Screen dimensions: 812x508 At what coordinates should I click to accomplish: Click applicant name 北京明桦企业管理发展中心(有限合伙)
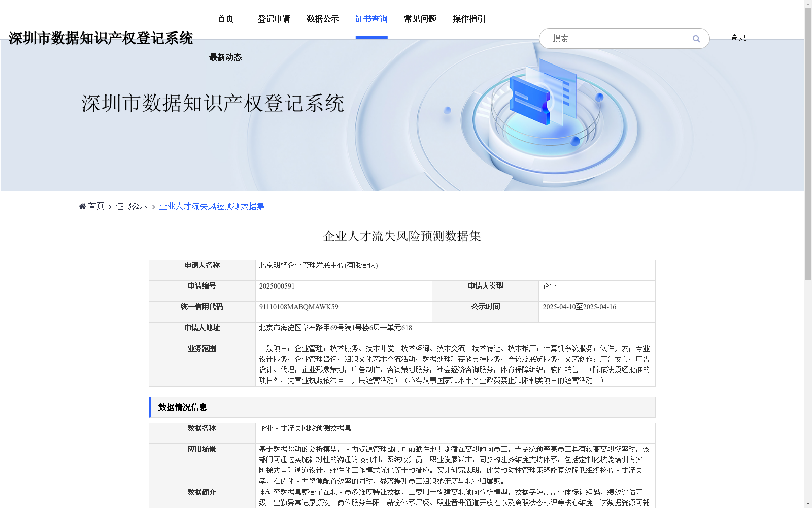(x=318, y=265)
